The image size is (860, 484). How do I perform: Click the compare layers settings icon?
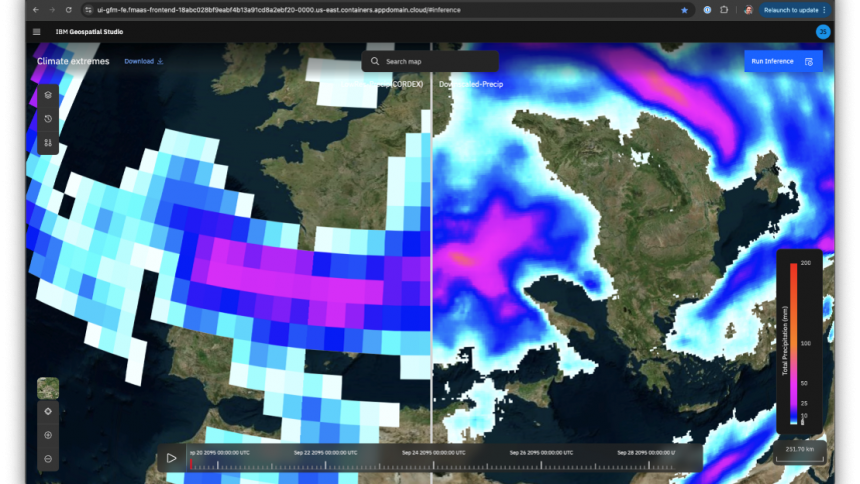(48, 143)
